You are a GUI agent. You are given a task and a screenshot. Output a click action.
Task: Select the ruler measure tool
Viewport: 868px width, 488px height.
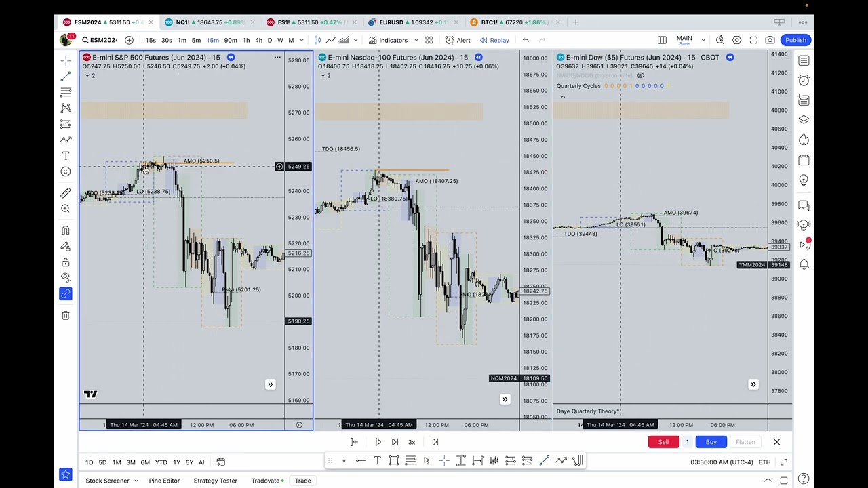tap(66, 193)
